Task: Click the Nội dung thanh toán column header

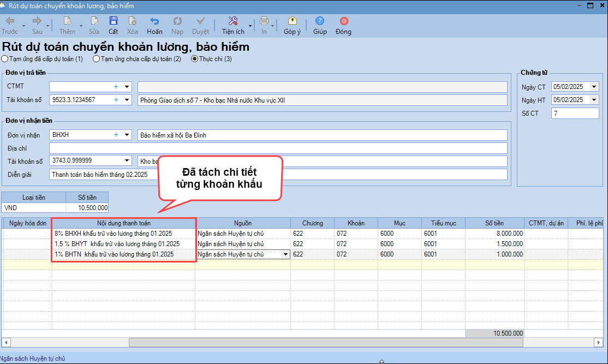Action: [x=124, y=223]
